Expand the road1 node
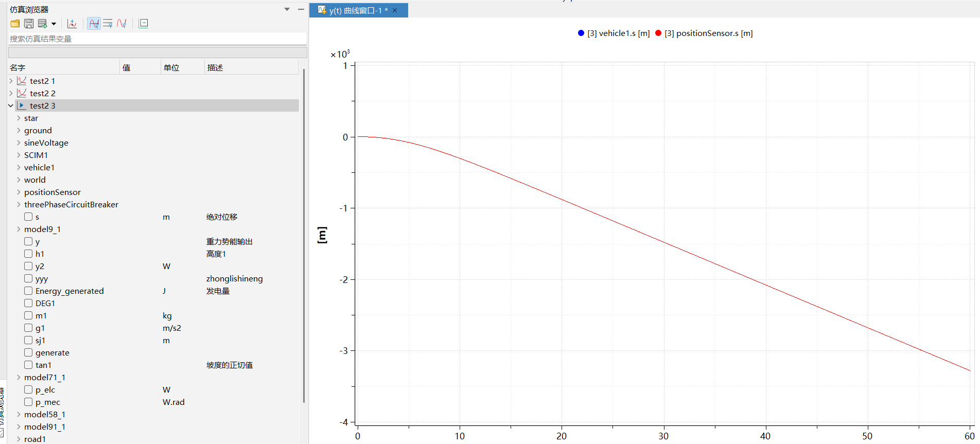This screenshot has height=444, width=980. (x=19, y=439)
